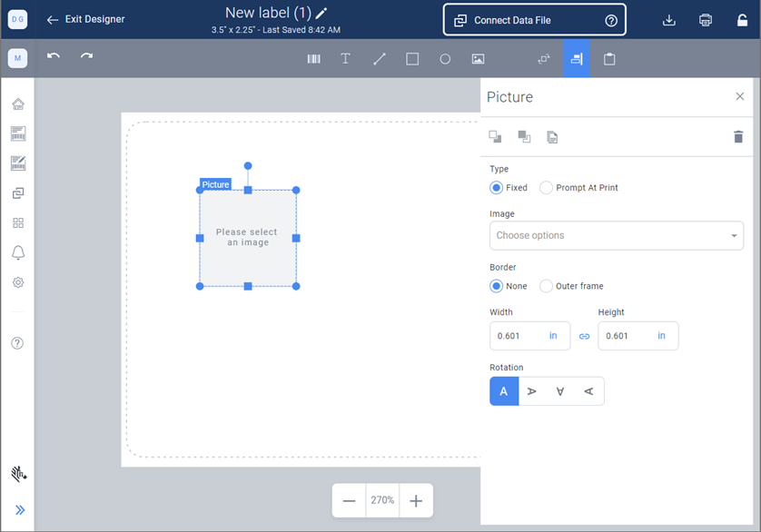Open the Image 'Choose options' dropdown

[x=616, y=236]
